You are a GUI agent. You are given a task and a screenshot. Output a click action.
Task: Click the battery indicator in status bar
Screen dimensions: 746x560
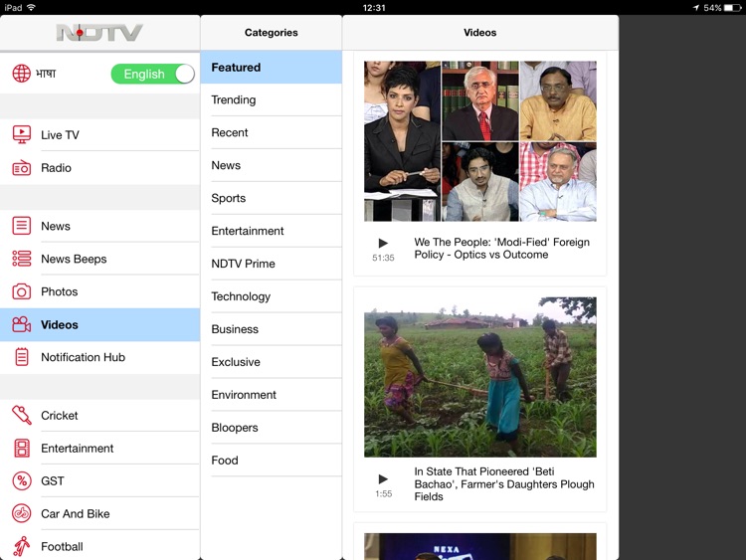733,8
